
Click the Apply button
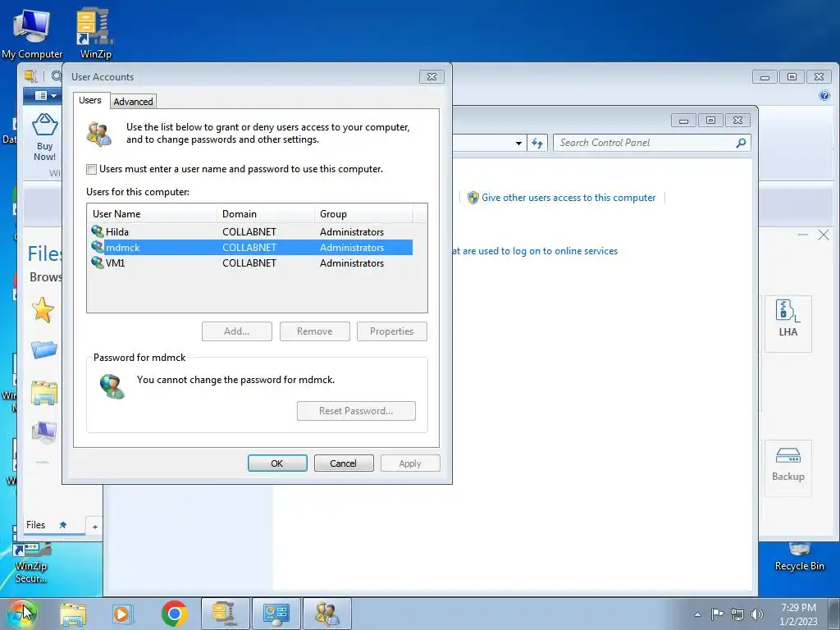(410, 463)
